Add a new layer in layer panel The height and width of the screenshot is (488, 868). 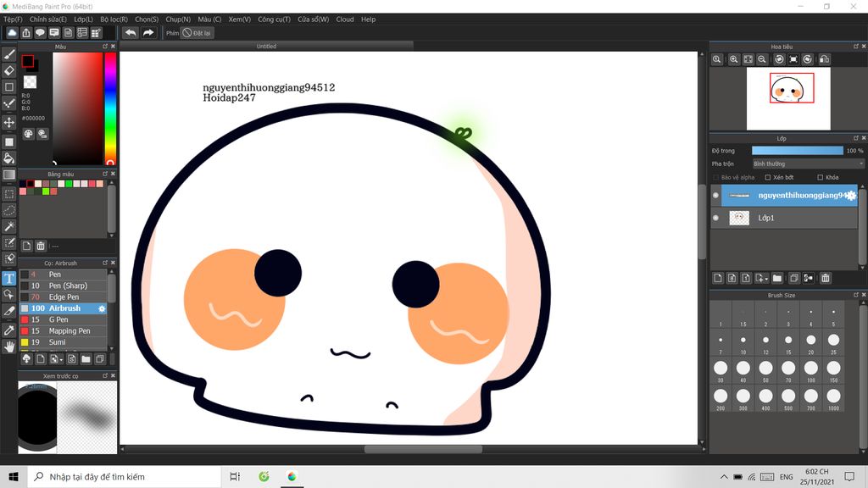pyautogui.click(x=718, y=278)
